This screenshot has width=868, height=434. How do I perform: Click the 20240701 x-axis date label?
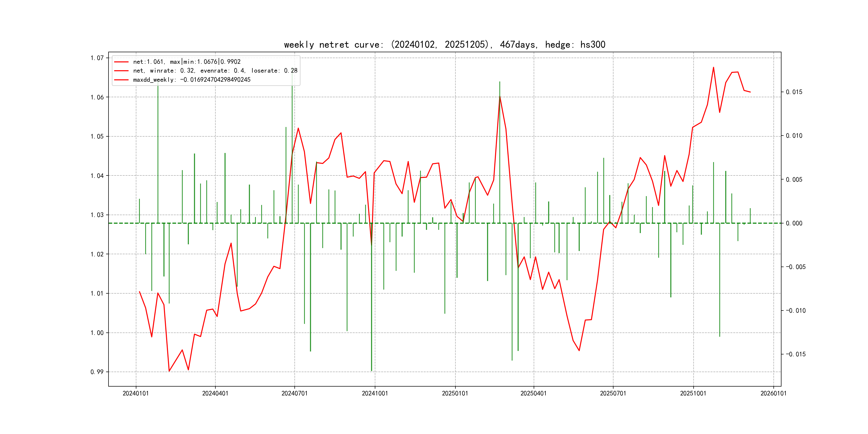(x=294, y=394)
